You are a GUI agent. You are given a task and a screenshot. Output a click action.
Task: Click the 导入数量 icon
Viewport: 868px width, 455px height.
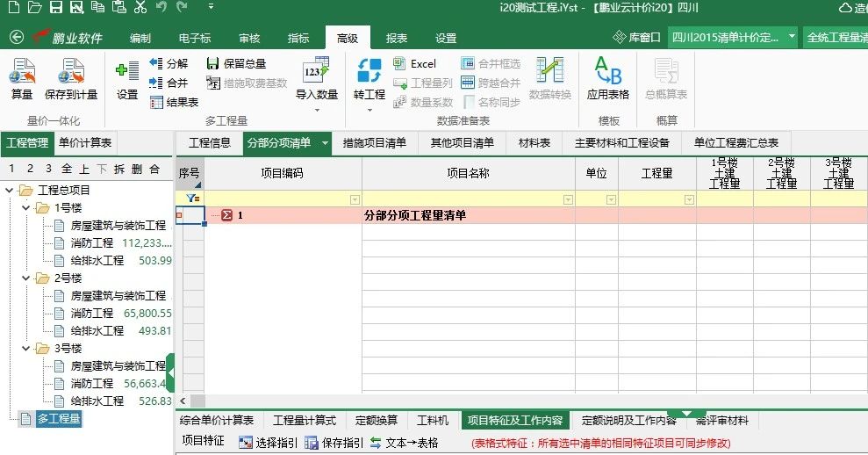pos(316,74)
